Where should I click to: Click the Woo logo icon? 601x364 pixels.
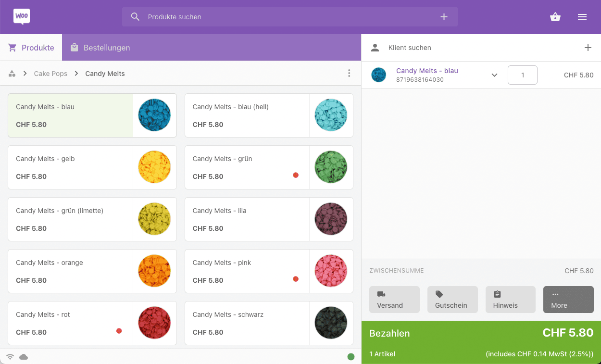[22, 17]
